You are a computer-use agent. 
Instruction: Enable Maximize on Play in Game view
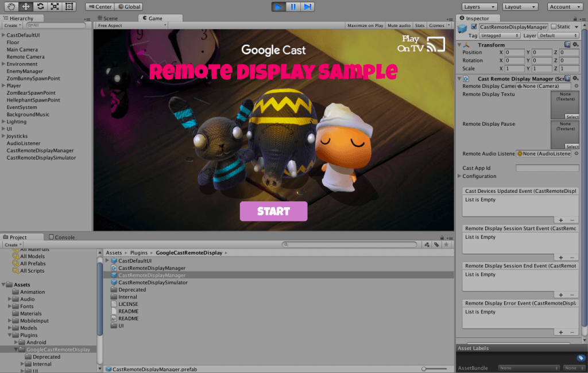tap(365, 25)
